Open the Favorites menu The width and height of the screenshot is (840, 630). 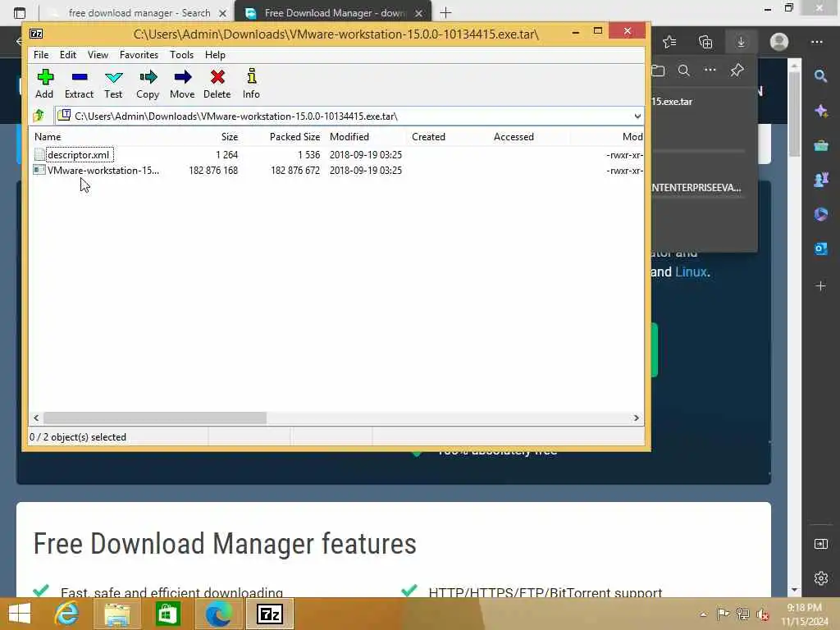point(139,55)
